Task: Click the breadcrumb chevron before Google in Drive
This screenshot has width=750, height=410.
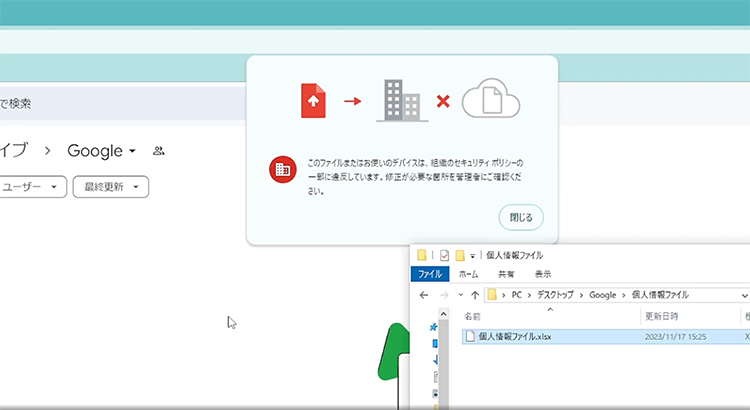Action: pyautogui.click(x=47, y=151)
